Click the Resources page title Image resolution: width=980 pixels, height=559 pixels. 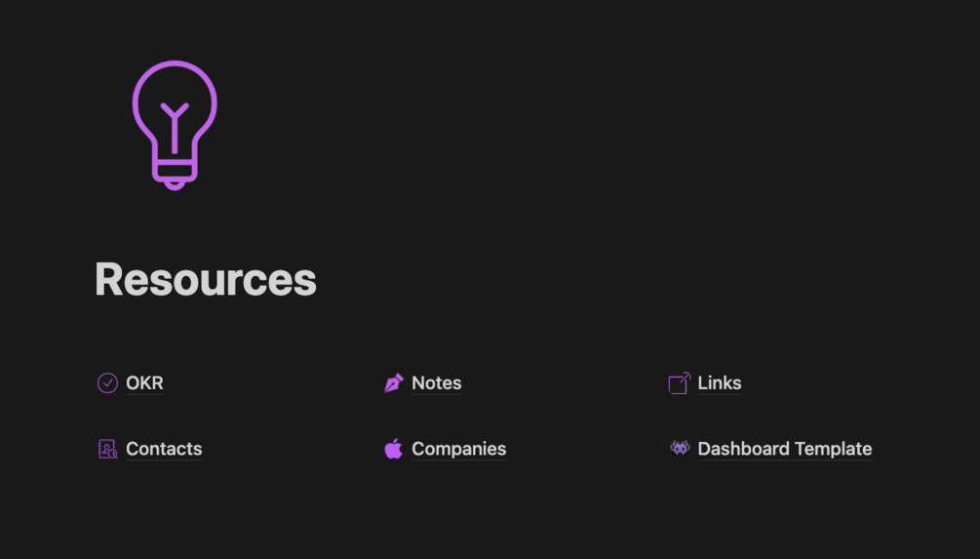(x=206, y=279)
